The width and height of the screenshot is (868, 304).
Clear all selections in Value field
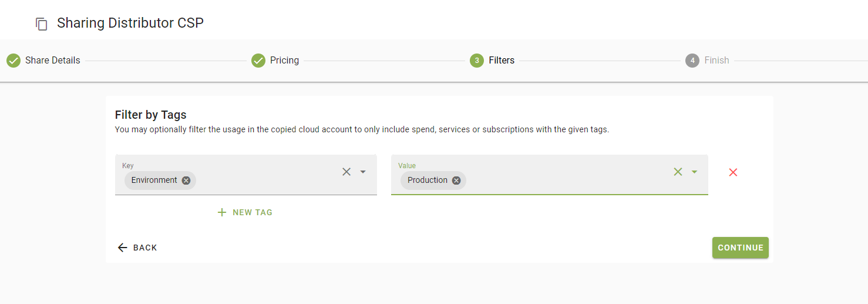pos(678,172)
